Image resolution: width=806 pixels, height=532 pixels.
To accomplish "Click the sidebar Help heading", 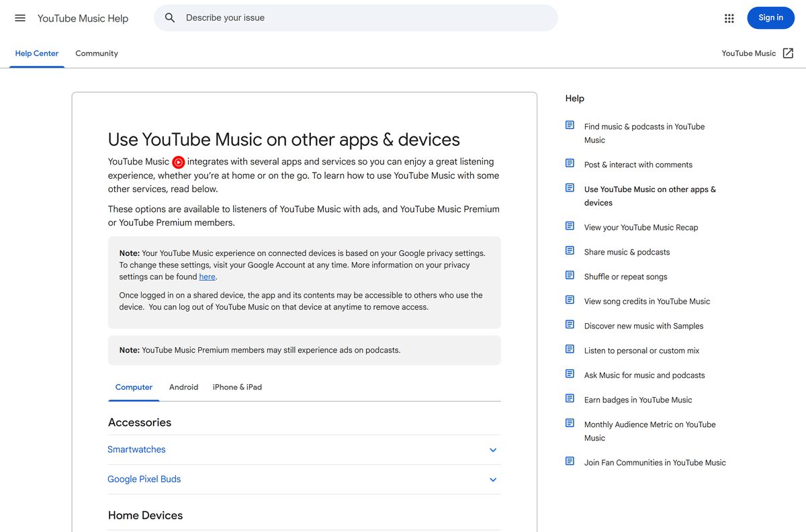I will pyautogui.click(x=575, y=98).
